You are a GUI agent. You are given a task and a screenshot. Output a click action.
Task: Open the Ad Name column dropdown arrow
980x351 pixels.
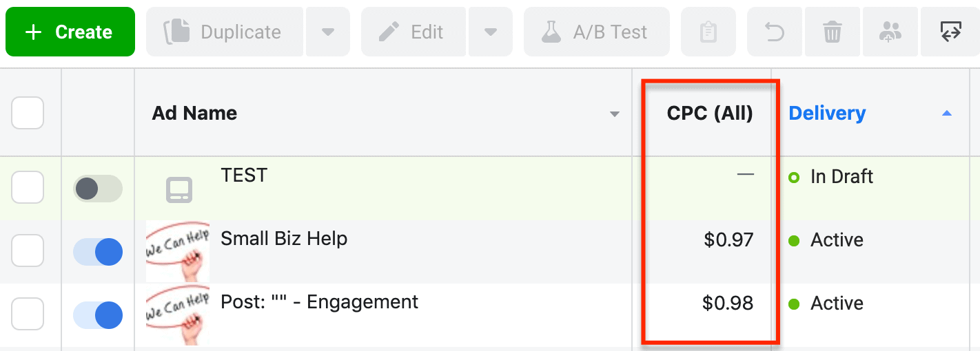[615, 114]
